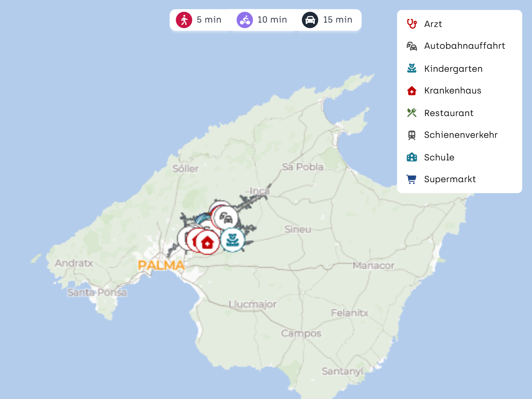
Task: Toggle the 15 min driving range
Action: (328, 20)
